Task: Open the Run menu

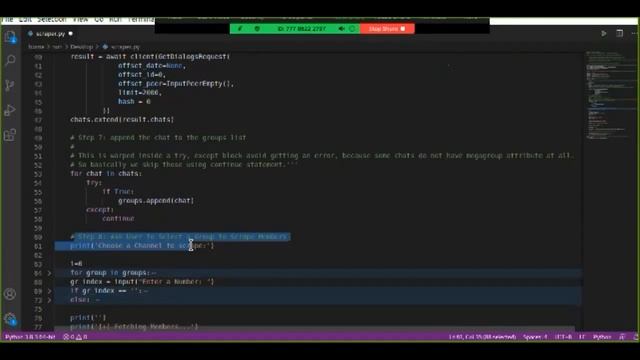Action: tap(116, 20)
